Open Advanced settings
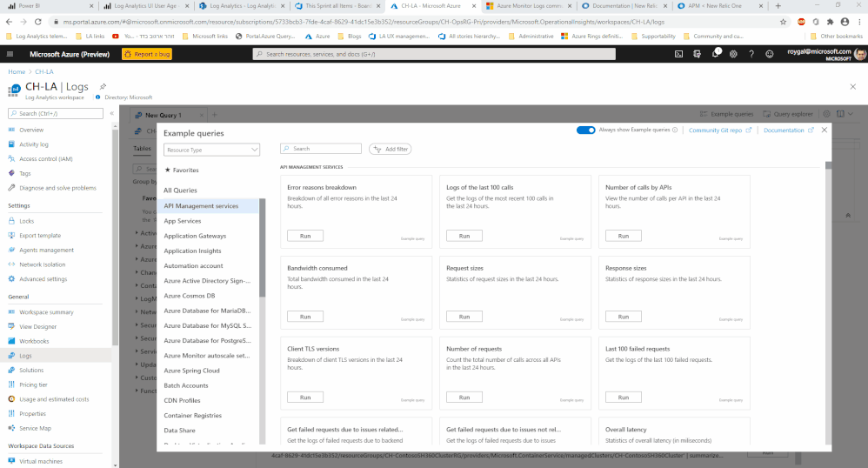 pos(43,278)
